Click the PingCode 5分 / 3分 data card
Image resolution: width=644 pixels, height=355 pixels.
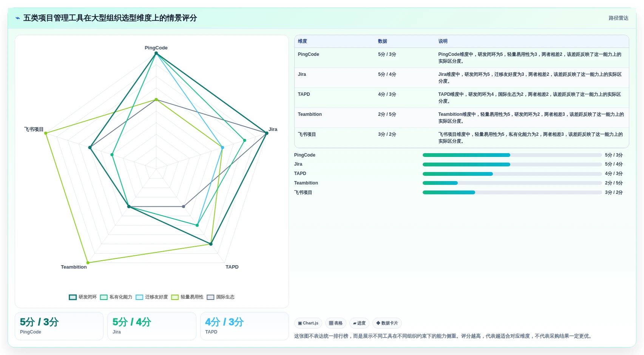click(59, 326)
